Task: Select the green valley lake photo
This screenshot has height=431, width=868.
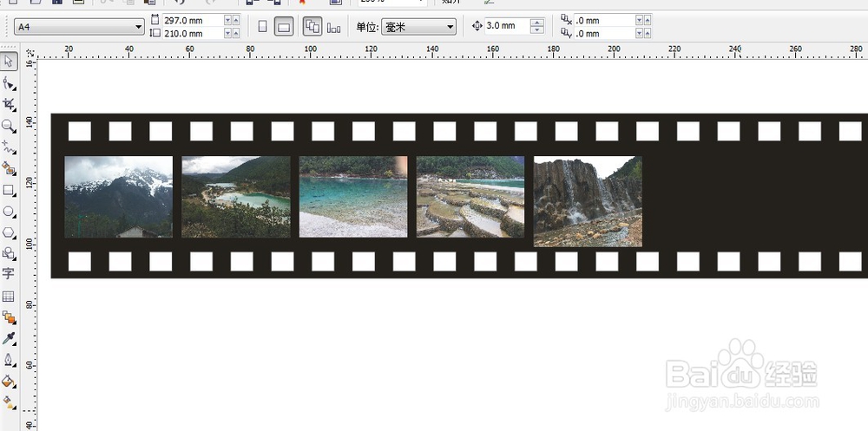Action: pos(236,196)
